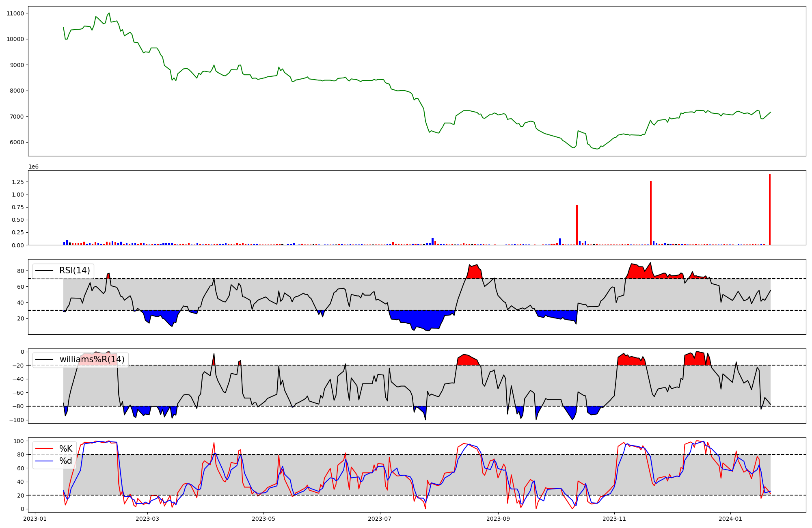
Task: Click the 6000 price axis label
Action: (x=17, y=142)
